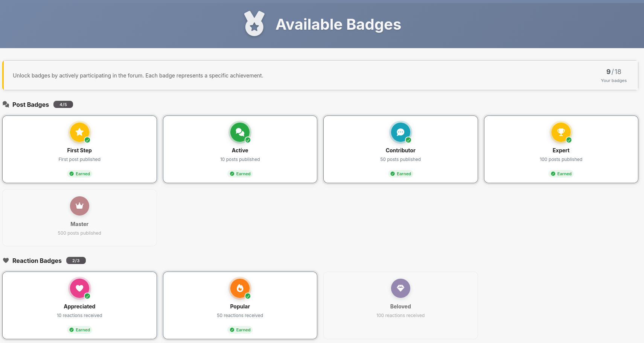This screenshot has width=644, height=343.
Task: Click the Post Badges section heading
Action: click(x=30, y=105)
